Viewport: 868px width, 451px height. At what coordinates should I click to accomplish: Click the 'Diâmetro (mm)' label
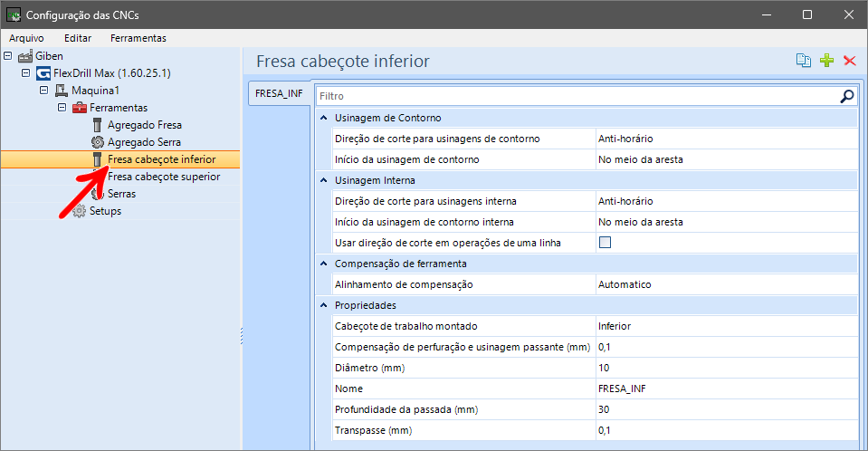(x=370, y=368)
